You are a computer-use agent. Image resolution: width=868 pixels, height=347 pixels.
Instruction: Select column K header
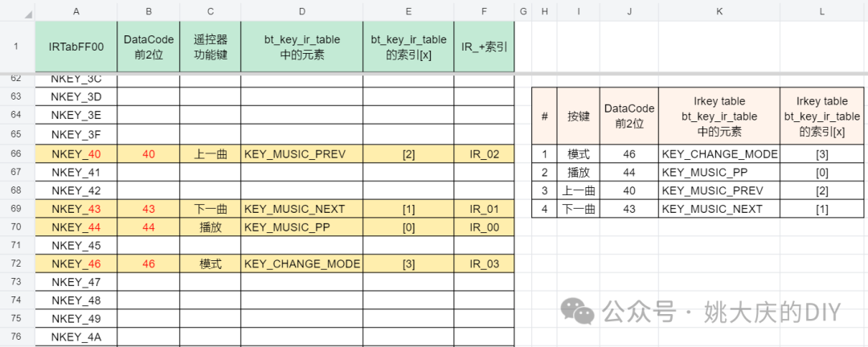coord(719,10)
